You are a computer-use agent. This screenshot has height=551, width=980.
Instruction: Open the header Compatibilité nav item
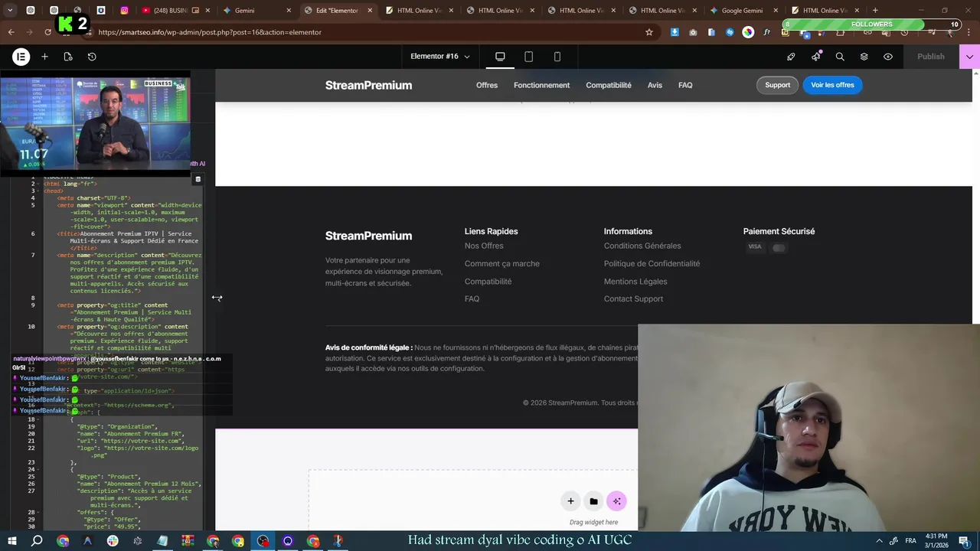click(609, 85)
